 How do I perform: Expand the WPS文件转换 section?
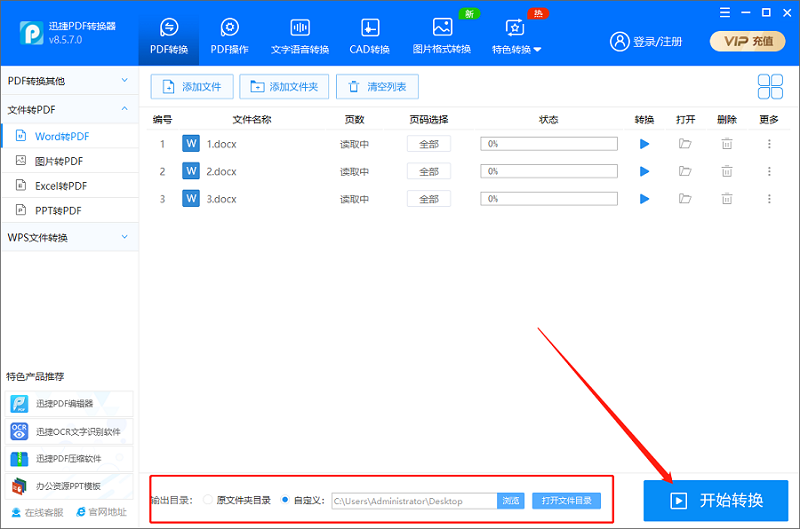[69, 237]
